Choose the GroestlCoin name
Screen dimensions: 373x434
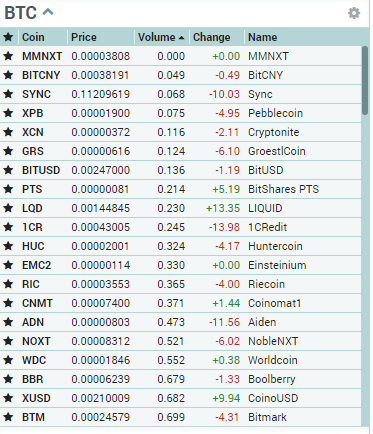pos(277,151)
